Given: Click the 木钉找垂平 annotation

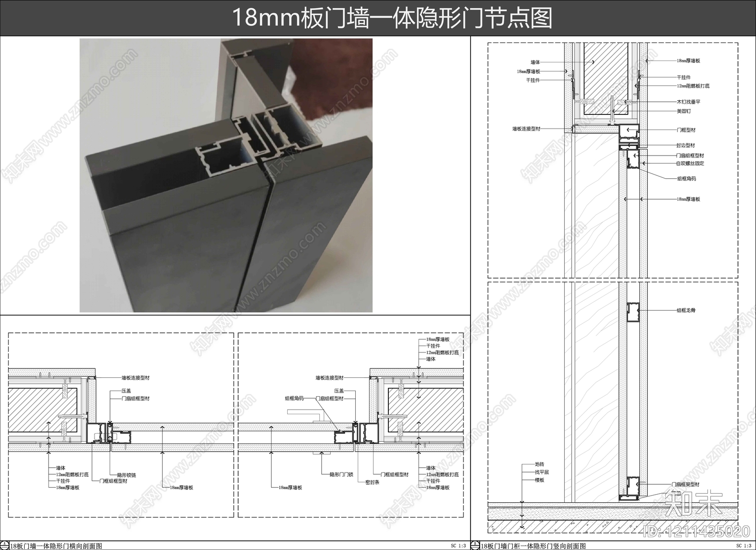Looking at the screenshot, I should click(688, 102).
